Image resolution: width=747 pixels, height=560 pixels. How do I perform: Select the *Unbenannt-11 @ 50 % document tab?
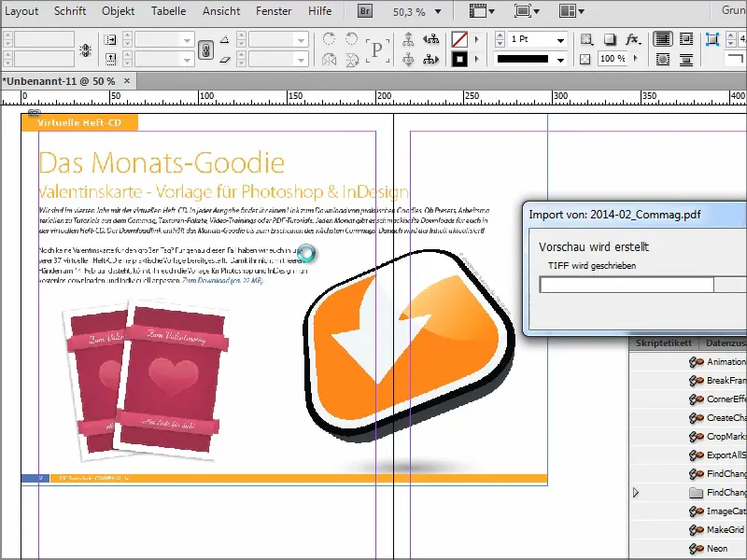(x=59, y=81)
